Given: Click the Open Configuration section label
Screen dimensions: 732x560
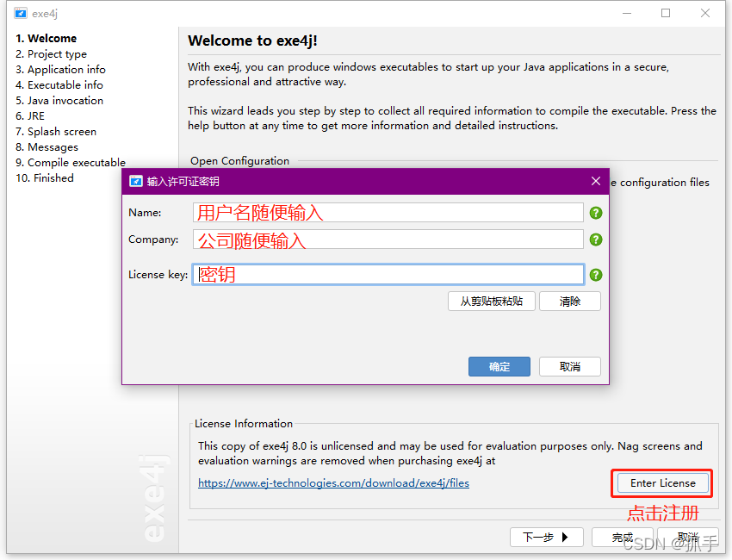Looking at the screenshot, I should pos(240,160).
